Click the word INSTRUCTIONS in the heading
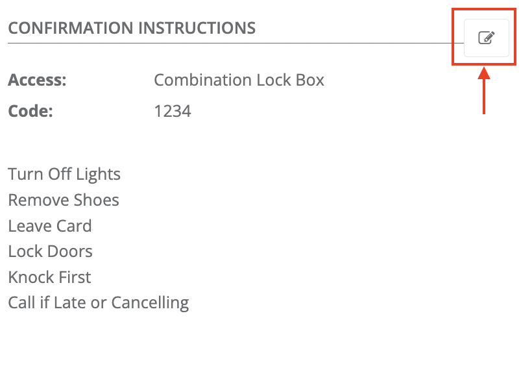 tap(197, 28)
